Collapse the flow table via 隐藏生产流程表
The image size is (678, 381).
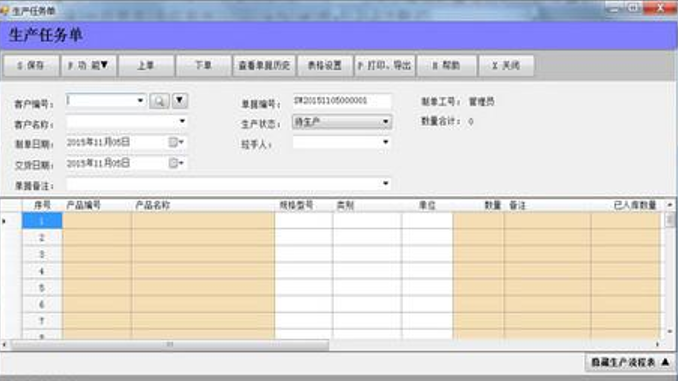pyautogui.click(x=630, y=362)
